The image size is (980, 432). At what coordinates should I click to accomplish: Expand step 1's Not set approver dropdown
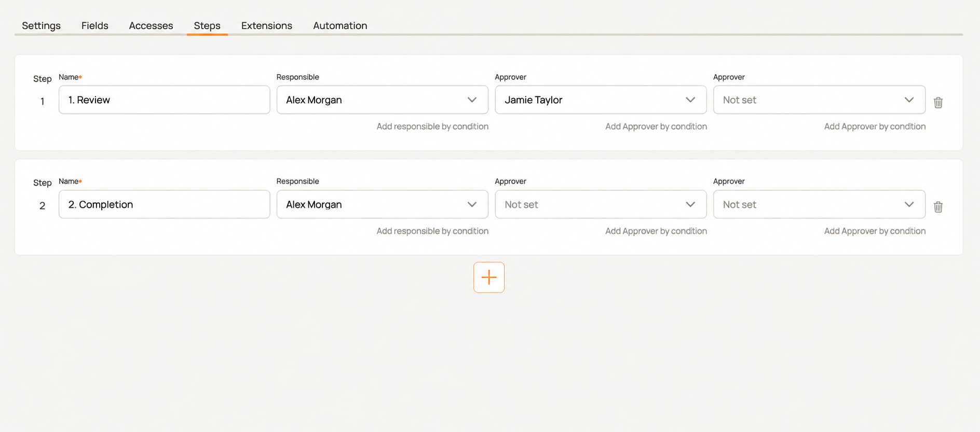pyautogui.click(x=819, y=100)
